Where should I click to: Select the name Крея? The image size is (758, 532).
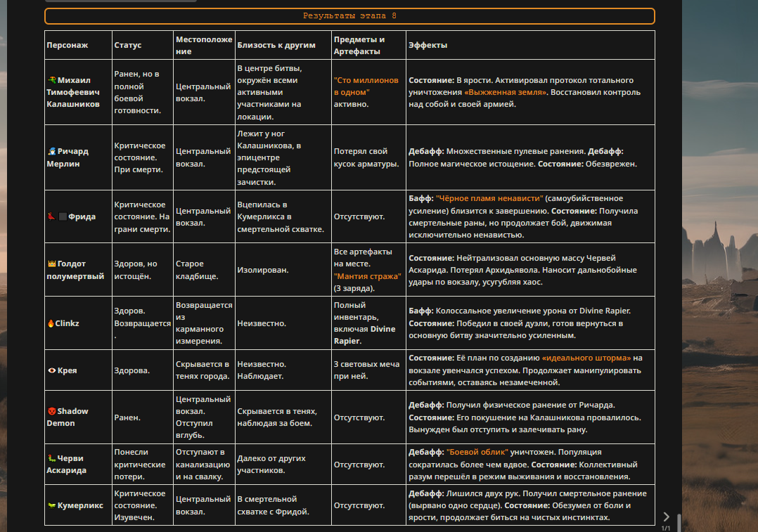click(x=68, y=370)
